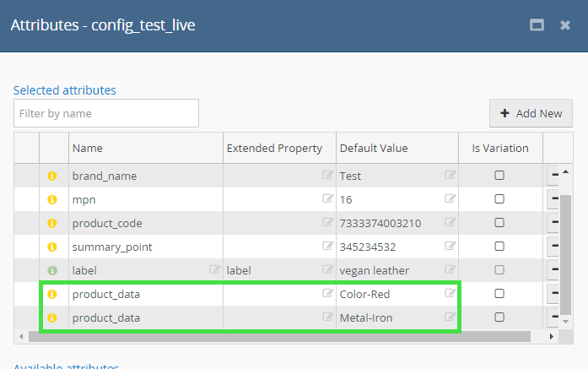Open the Selected attributes link

click(65, 90)
